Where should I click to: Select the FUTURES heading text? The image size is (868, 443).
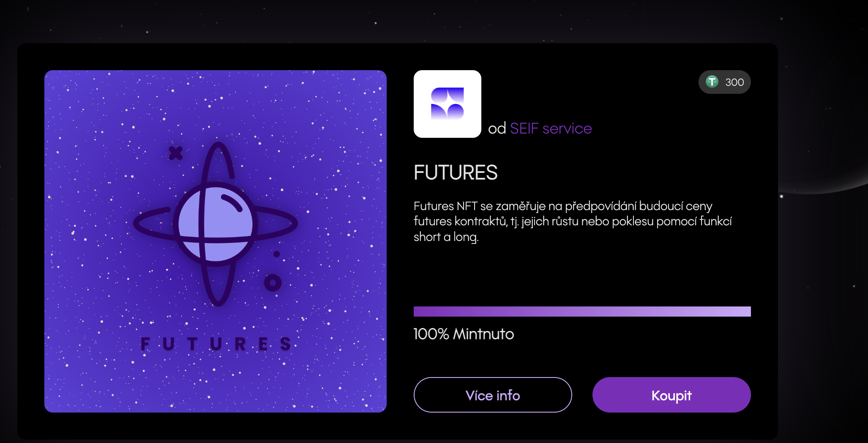click(x=456, y=172)
